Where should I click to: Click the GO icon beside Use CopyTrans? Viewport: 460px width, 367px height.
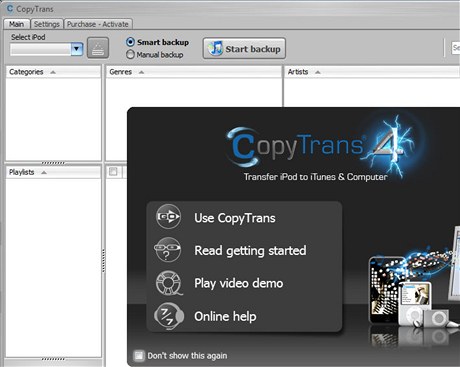[x=168, y=217]
